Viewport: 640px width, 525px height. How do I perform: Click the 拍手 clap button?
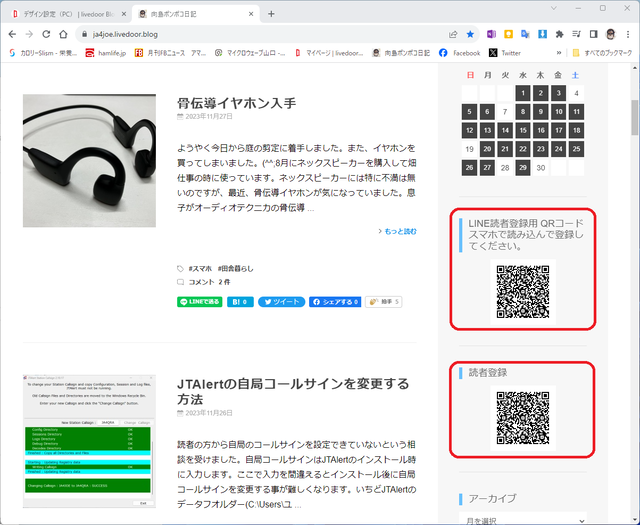[384, 302]
